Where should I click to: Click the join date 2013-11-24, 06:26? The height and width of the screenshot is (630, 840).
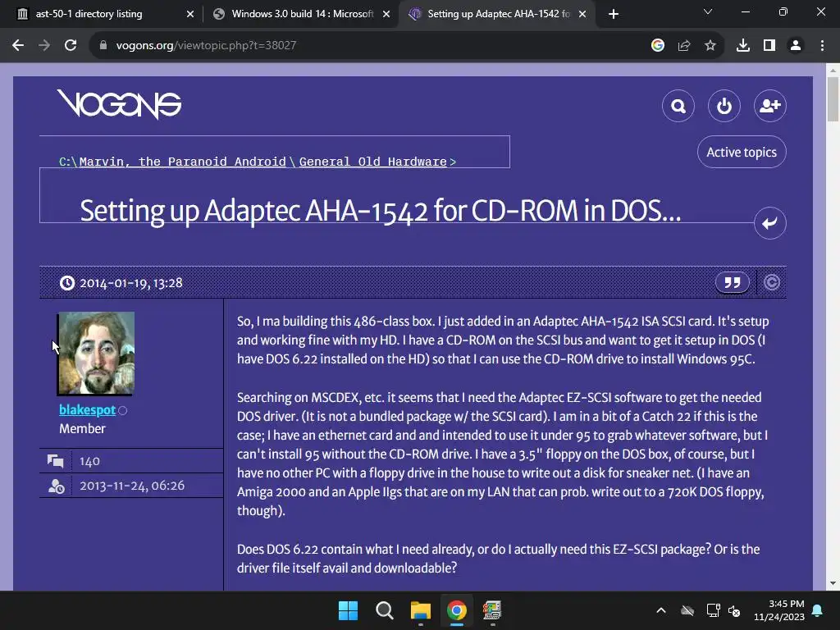pos(132,486)
